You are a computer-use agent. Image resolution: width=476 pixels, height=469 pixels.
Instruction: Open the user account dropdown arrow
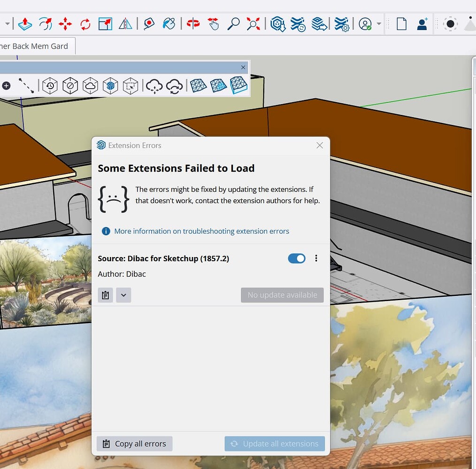[x=379, y=24]
